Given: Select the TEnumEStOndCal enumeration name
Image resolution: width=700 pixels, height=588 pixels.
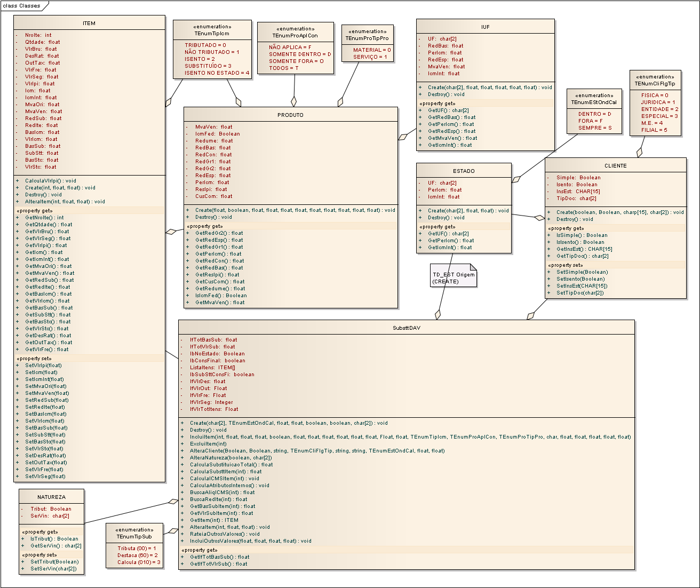Looking at the screenshot, I should click(x=594, y=102).
